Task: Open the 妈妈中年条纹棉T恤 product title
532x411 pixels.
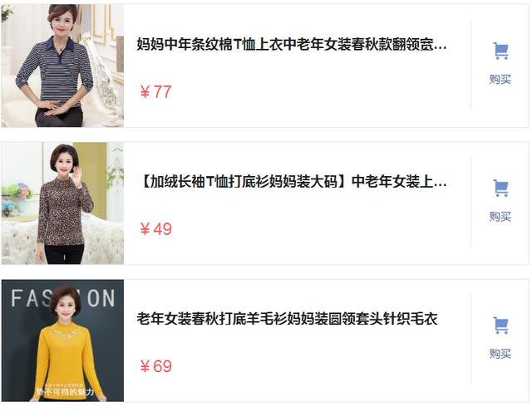Action: coord(292,44)
